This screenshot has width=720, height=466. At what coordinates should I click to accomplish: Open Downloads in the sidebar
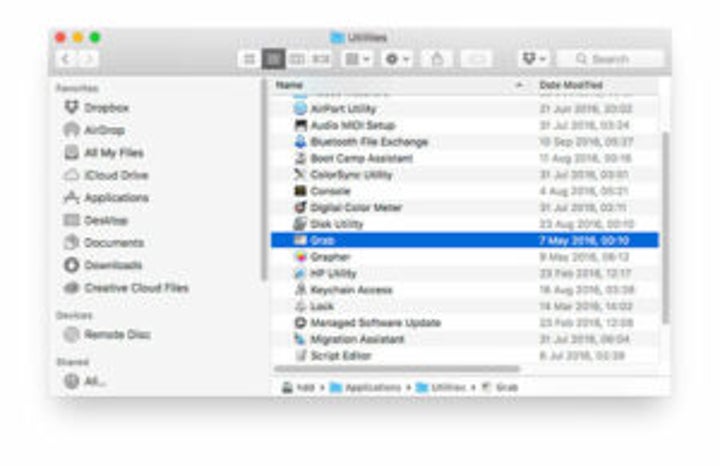tap(103, 265)
